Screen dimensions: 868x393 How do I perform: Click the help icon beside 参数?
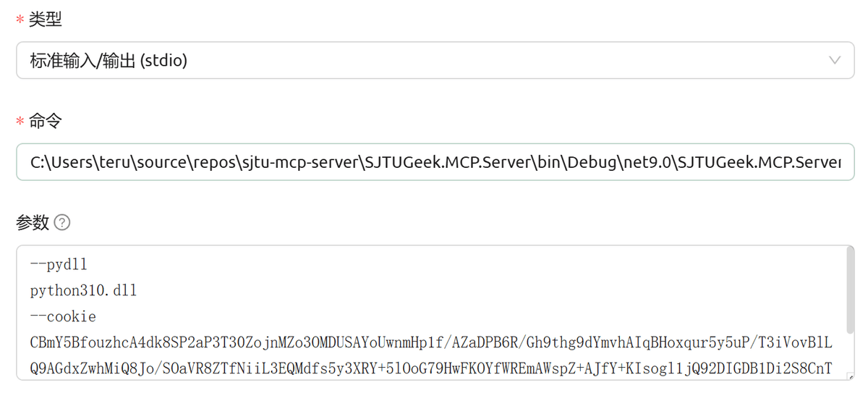62,223
